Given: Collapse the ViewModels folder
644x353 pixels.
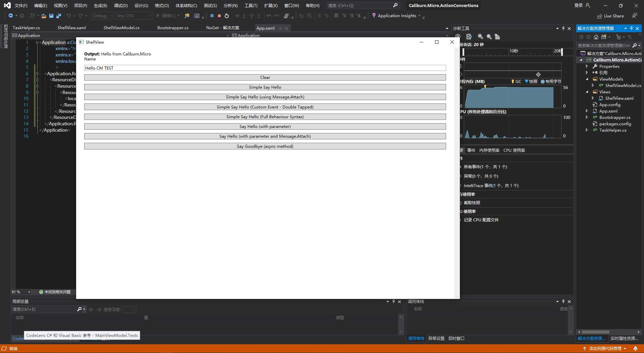Looking at the screenshot, I should click(587, 79).
